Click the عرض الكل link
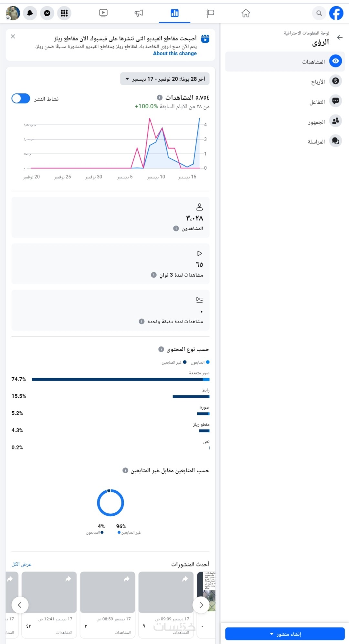Image resolution: width=349 pixels, height=644 pixels. point(22,564)
